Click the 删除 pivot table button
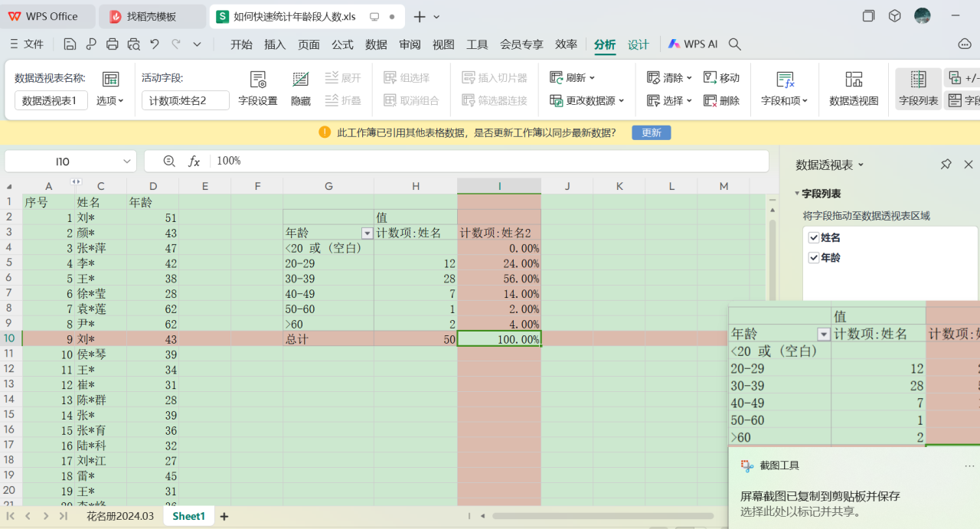Viewport: 980px width, 529px height. [722, 100]
